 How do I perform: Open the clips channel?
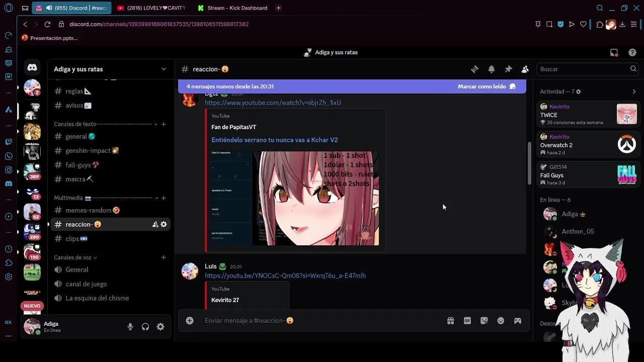pos(110,239)
